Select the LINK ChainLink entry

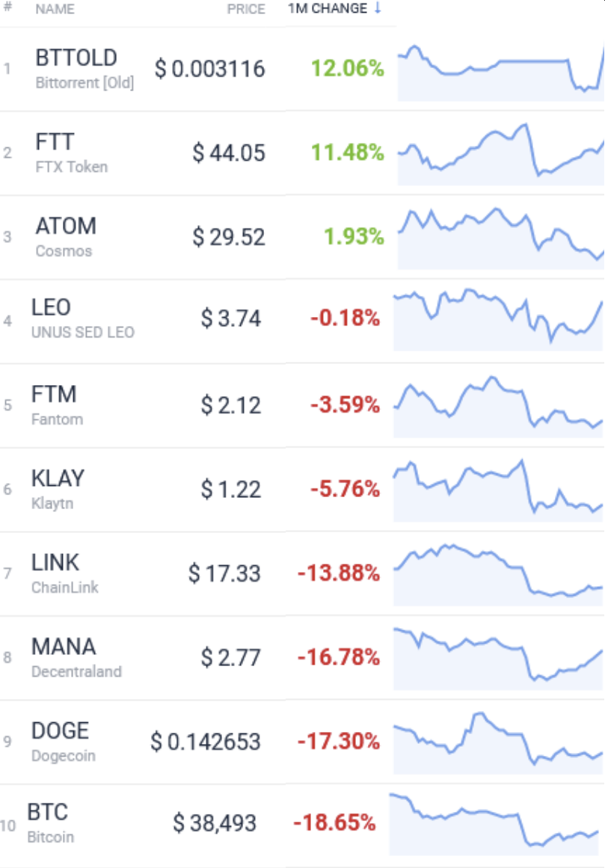pos(65,573)
